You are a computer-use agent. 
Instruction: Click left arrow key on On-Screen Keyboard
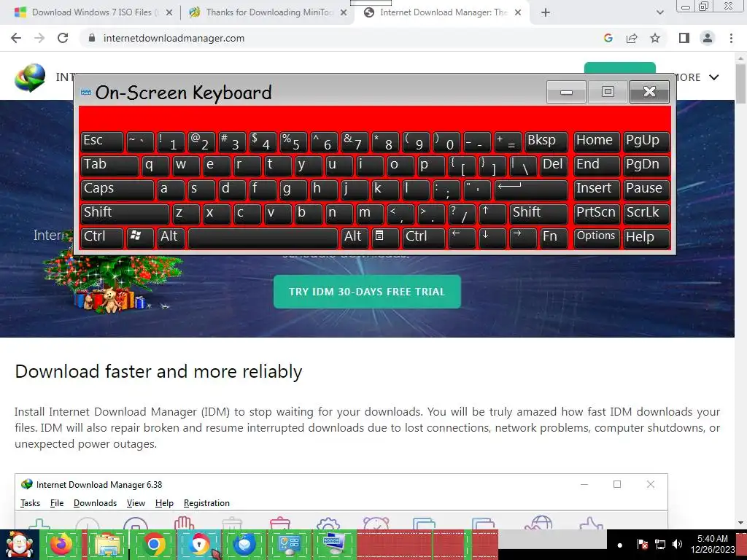pyautogui.click(x=462, y=237)
